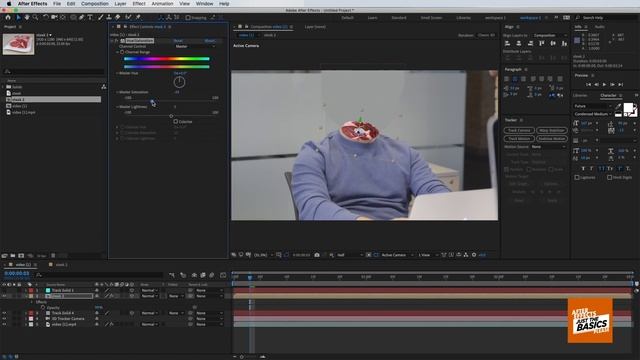Viewport: 640px width, 360px height.
Task: Open the Active Camera view dropdown
Action: point(397,255)
